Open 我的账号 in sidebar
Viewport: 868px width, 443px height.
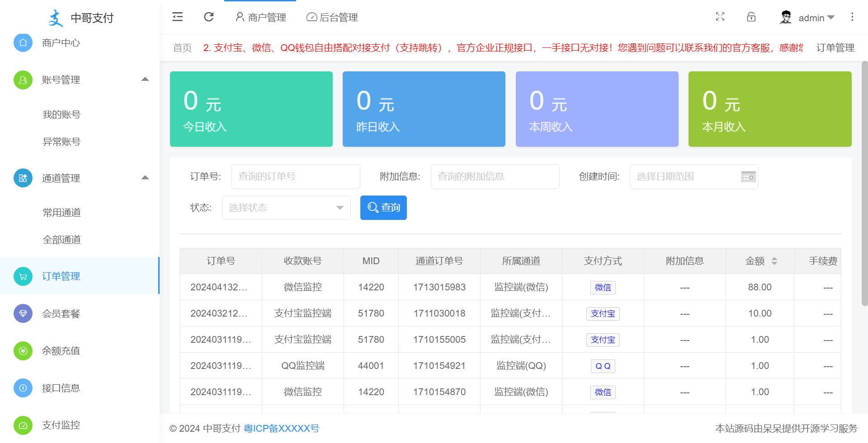(61, 115)
